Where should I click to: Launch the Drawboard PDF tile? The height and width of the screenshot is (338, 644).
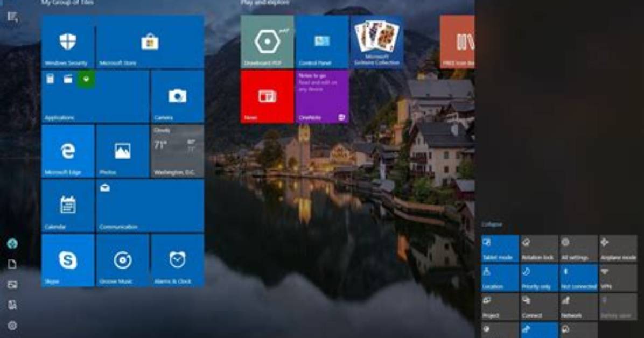click(267, 42)
